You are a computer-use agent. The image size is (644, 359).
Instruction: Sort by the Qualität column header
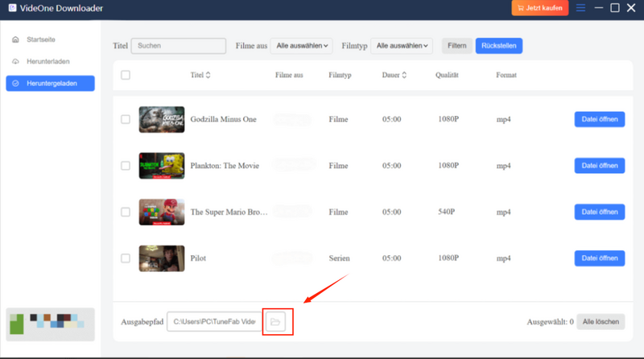[x=447, y=76]
